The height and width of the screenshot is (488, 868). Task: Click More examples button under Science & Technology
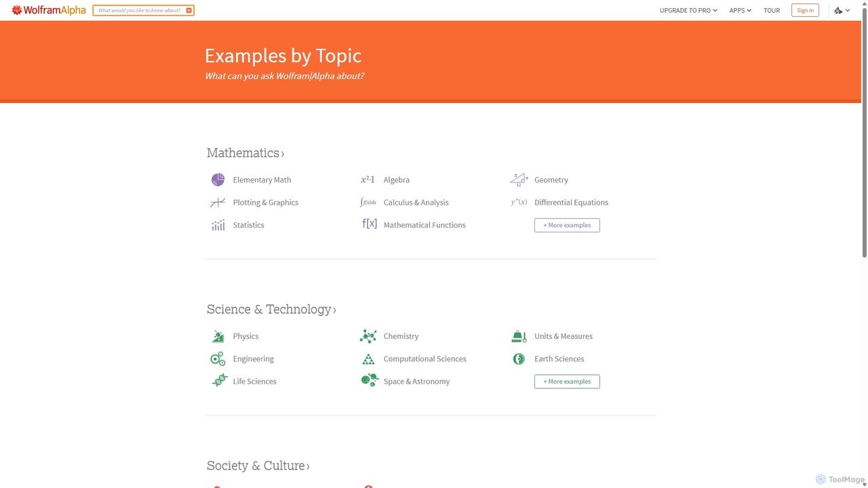click(567, 382)
